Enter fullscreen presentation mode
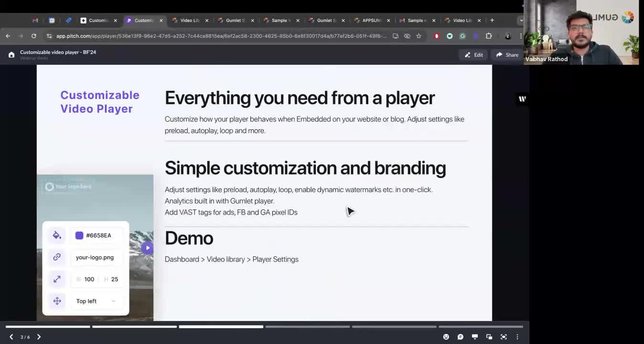Viewport: 644px width, 344px height. [504, 337]
